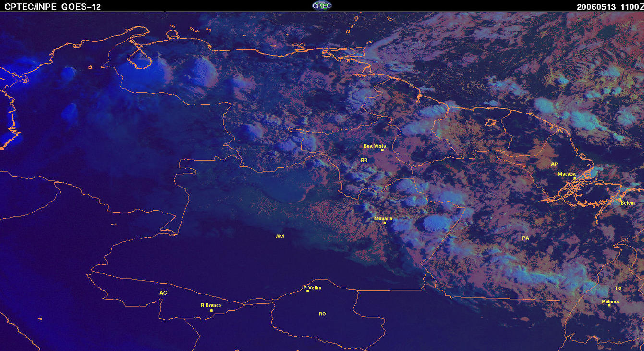Select the TO state label
Screen dimensions: 644x351
click(x=618, y=288)
